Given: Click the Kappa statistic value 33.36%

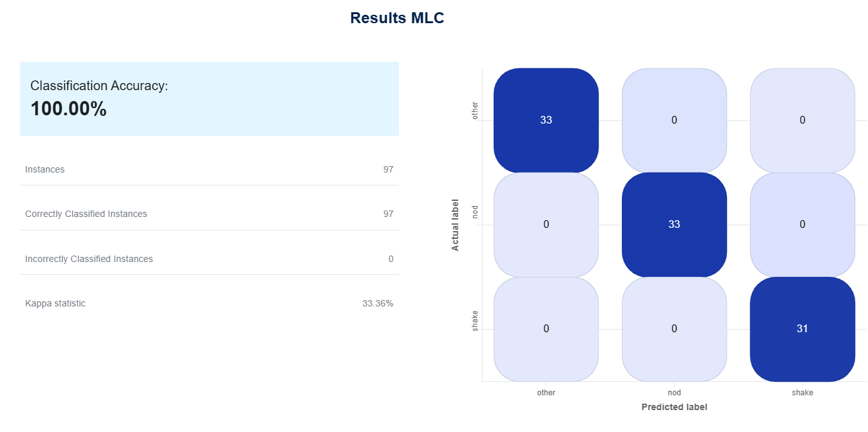Looking at the screenshot, I should pyautogui.click(x=378, y=303).
